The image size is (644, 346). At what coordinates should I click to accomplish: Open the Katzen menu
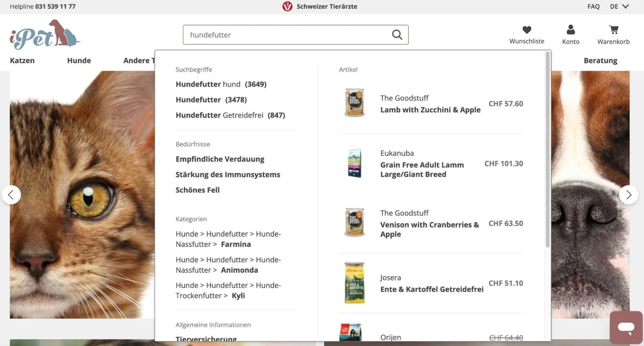point(22,60)
